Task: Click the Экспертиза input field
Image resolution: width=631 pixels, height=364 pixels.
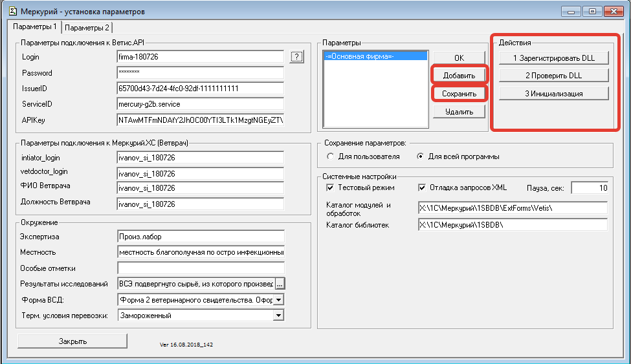Action: [x=201, y=237]
